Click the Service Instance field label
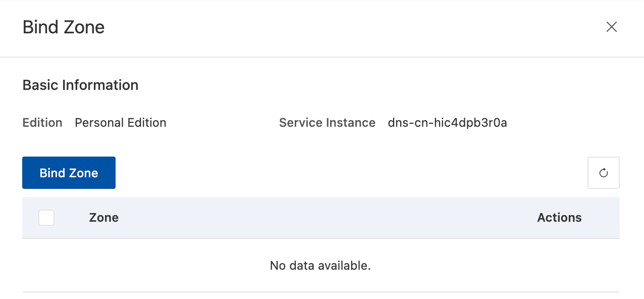 click(327, 123)
